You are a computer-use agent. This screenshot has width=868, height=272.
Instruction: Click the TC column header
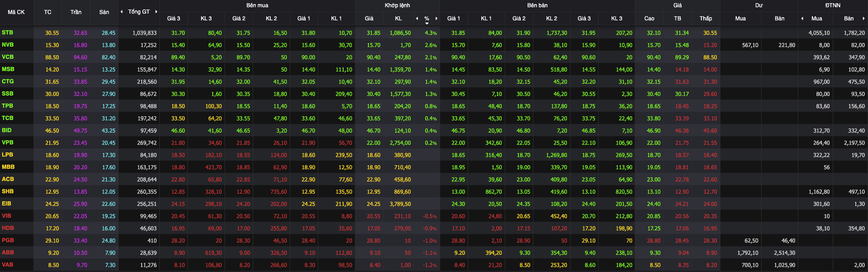click(x=48, y=12)
